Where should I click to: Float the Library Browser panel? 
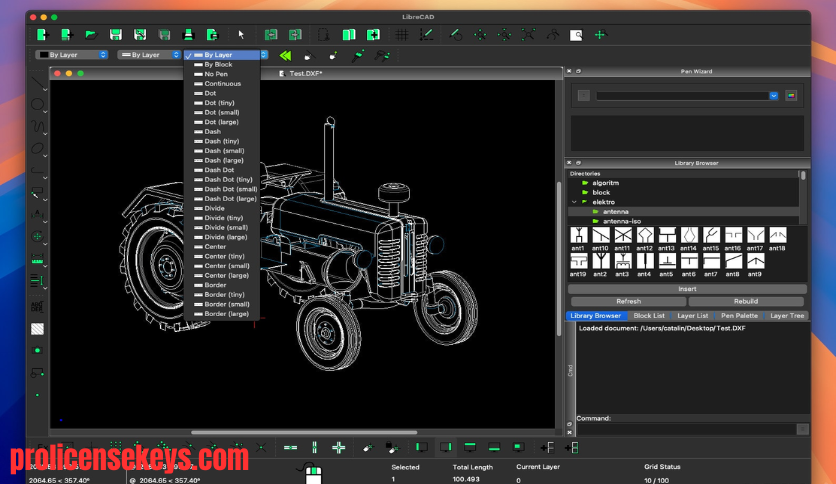(578, 163)
